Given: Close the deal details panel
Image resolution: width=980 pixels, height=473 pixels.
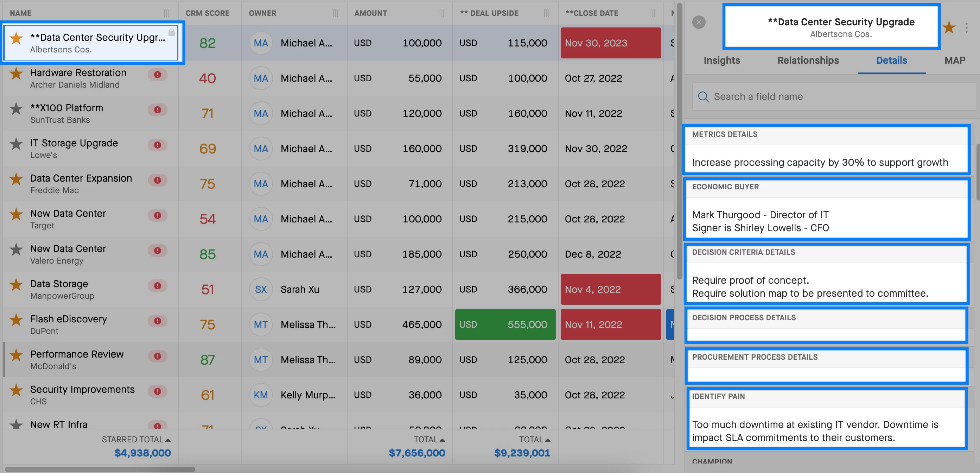Looking at the screenshot, I should pyautogui.click(x=699, y=23).
